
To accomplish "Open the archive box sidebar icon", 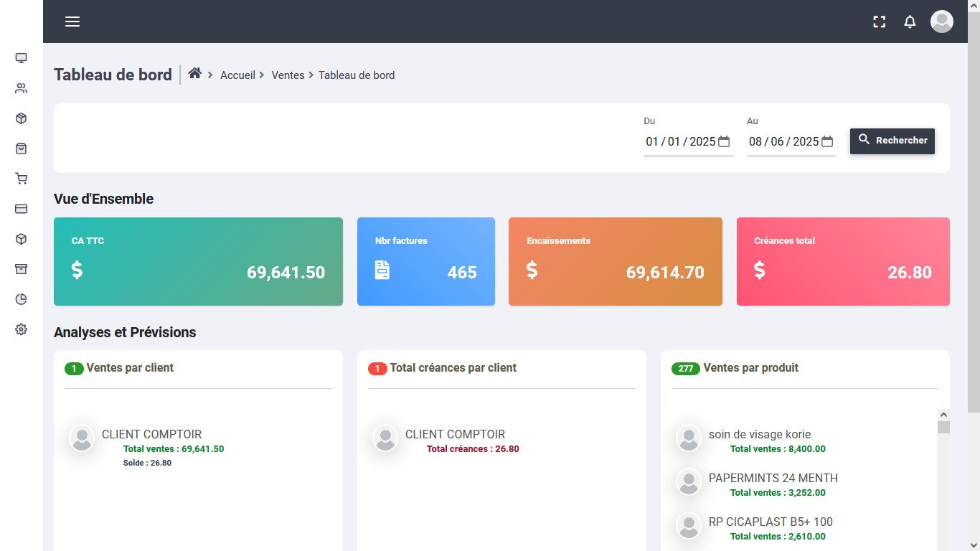I will pyautogui.click(x=21, y=269).
